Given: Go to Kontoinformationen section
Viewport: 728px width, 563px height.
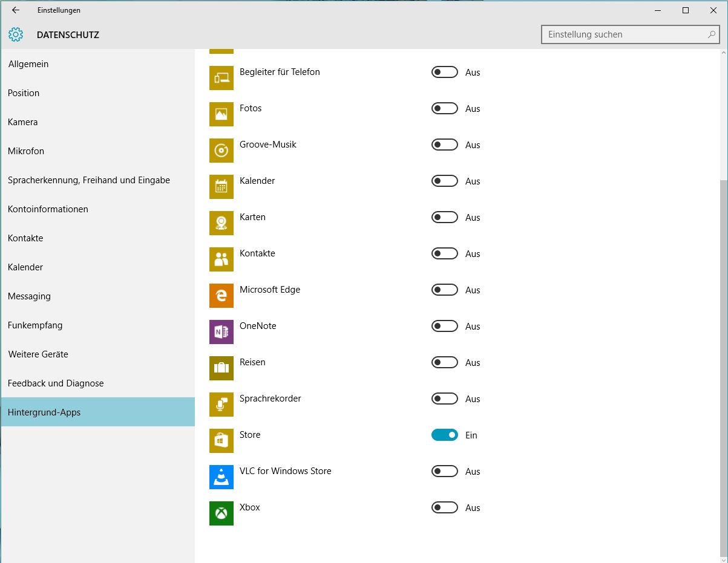Looking at the screenshot, I should [x=97, y=209].
